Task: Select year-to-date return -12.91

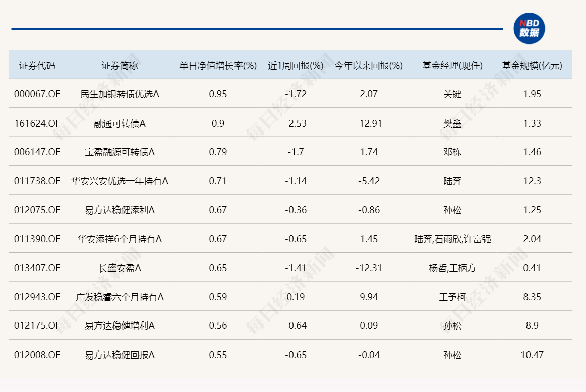Action: [x=369, y=123]
